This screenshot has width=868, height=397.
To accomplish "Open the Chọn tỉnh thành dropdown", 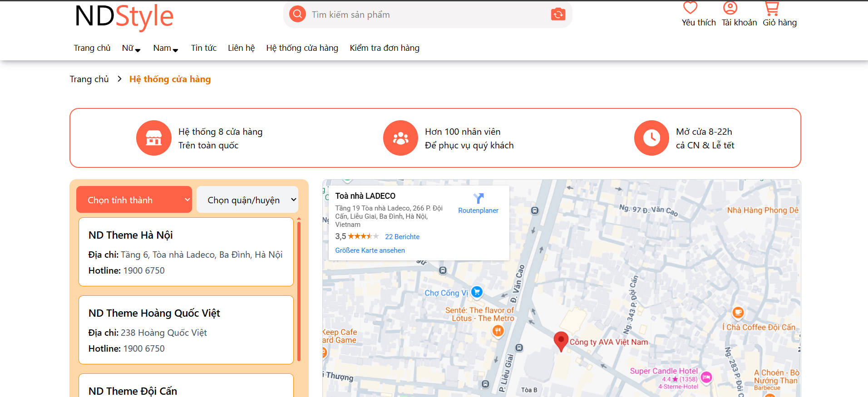I will 134,200.
